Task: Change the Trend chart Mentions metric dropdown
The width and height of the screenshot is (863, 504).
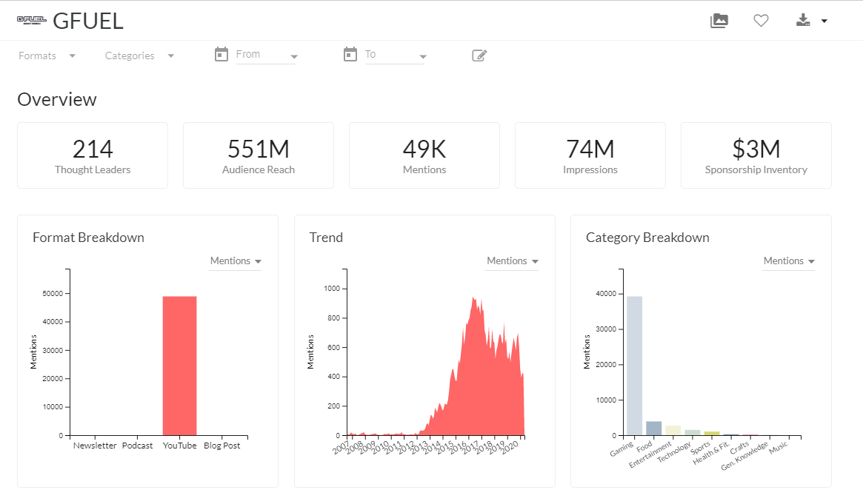Action: click(x=513, y=261)
